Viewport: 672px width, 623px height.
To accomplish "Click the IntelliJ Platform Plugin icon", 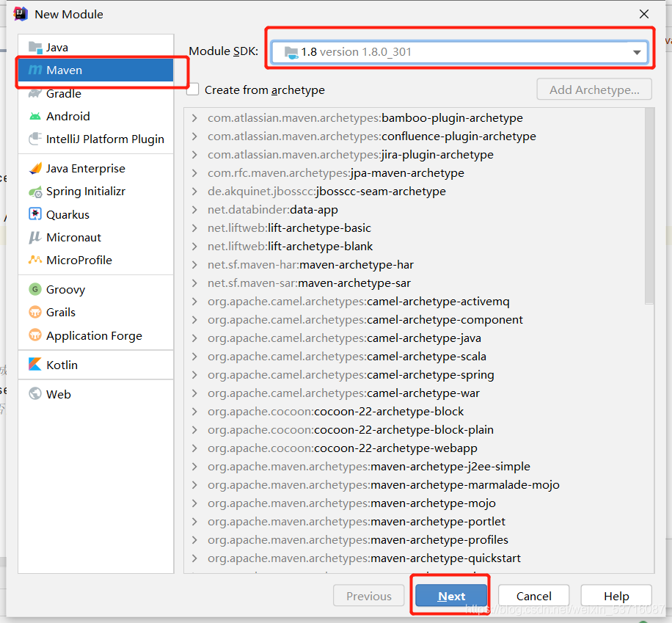I will (x=35, y=139).
